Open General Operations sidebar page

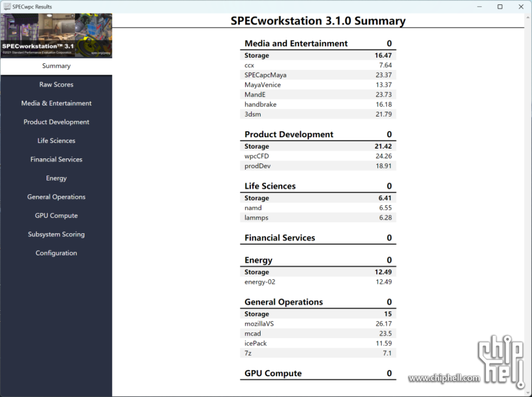(x=56, y=197)
